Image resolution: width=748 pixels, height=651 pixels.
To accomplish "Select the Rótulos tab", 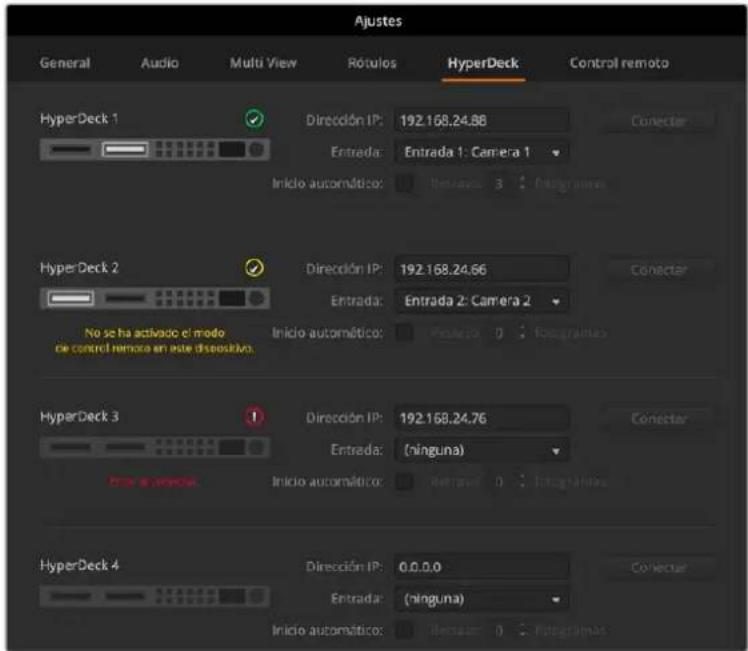I will 372,63.
